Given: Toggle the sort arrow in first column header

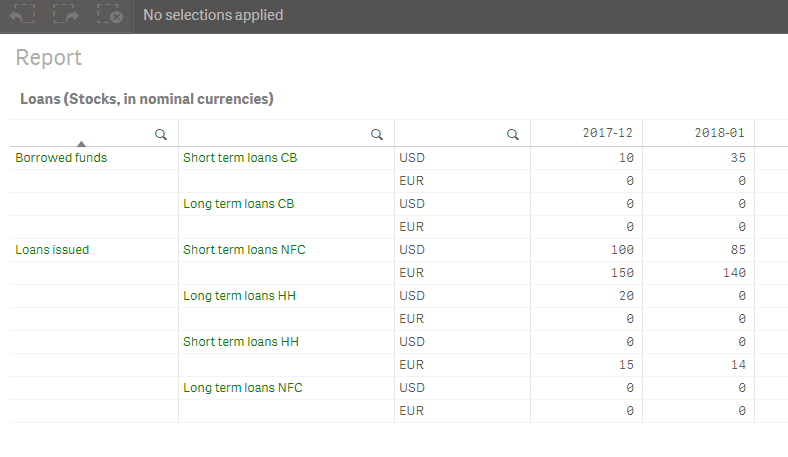Looking at the screenshot, I should tap(82, 143).
